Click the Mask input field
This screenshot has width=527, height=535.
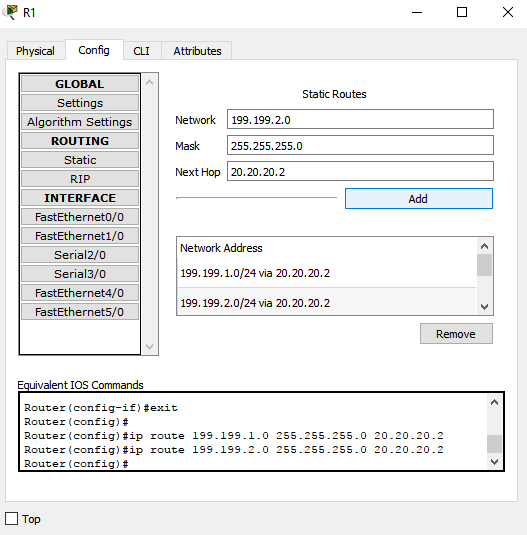[360, 145]
